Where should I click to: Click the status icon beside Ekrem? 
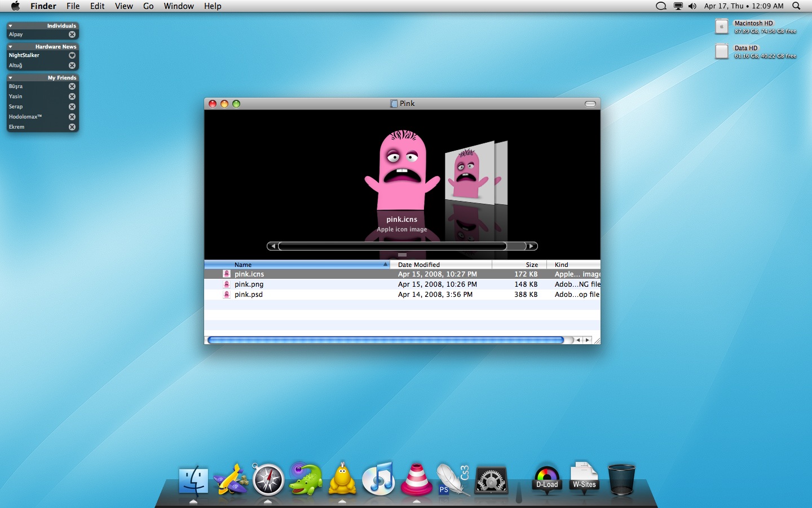tap(72, 127)
